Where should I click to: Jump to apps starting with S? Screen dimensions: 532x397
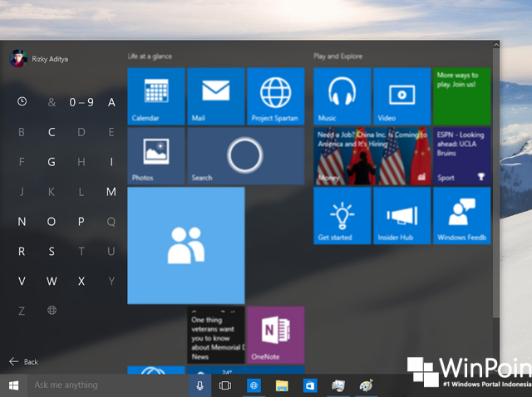point(52,251)
